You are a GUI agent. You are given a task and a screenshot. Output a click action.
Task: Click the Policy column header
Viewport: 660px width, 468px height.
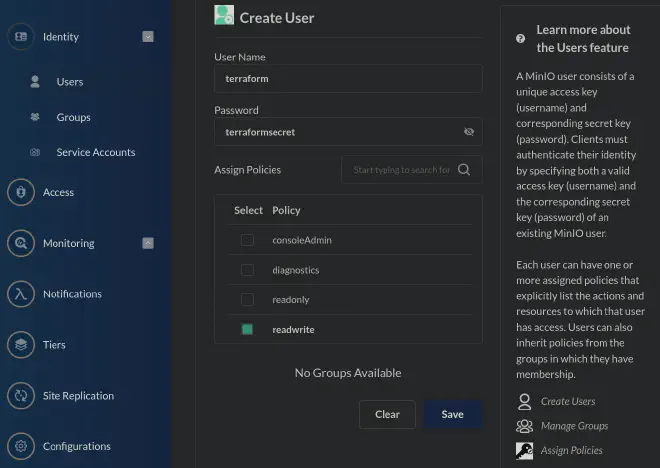(x=286, y=210)
